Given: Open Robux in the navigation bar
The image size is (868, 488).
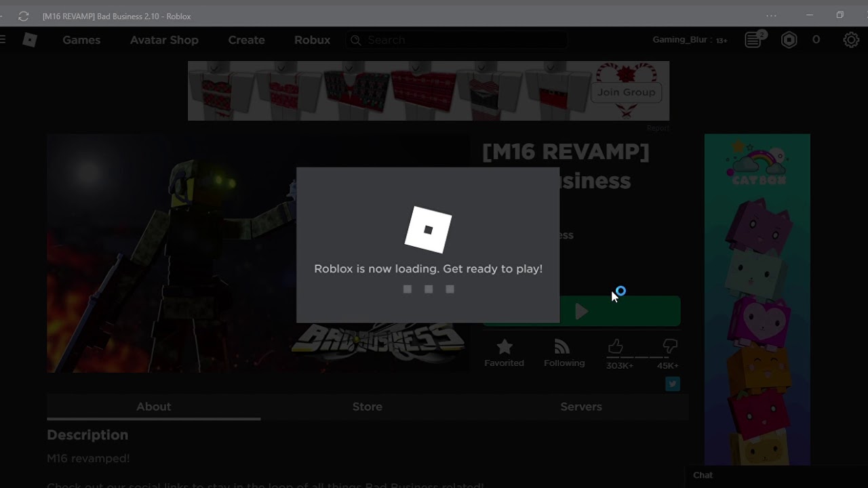Looking at the screenshot, I should click(x=312, y=40).
